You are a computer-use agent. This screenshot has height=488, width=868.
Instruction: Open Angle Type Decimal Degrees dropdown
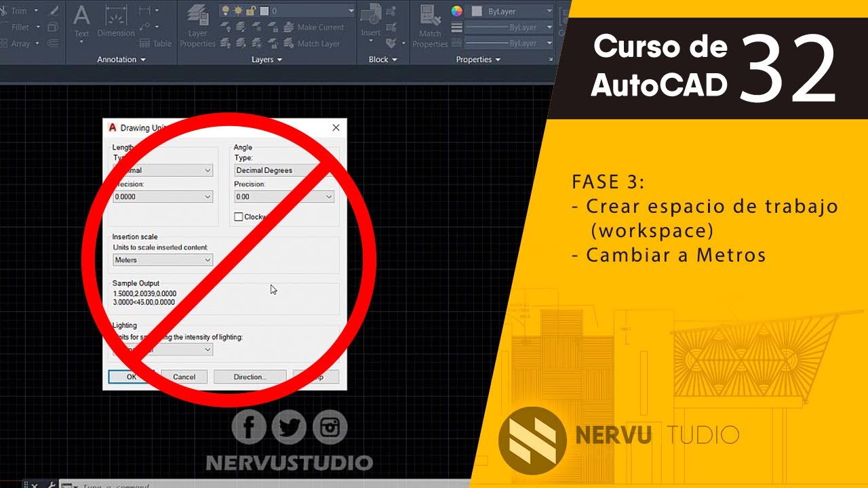tap(284, 170)
